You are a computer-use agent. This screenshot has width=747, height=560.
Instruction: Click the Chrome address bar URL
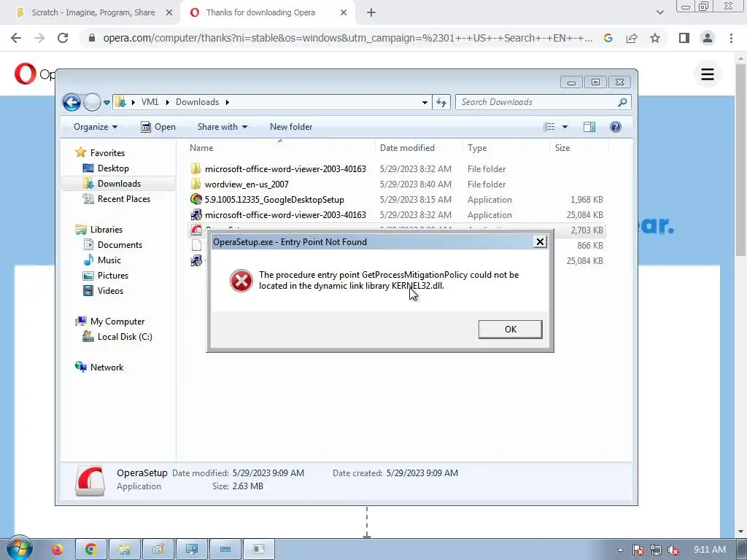[x=348, y=38]
